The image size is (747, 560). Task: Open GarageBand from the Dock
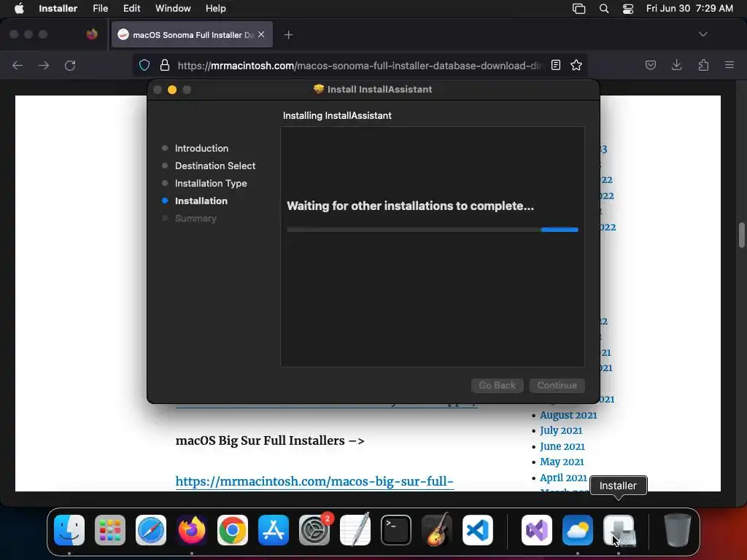437,530
